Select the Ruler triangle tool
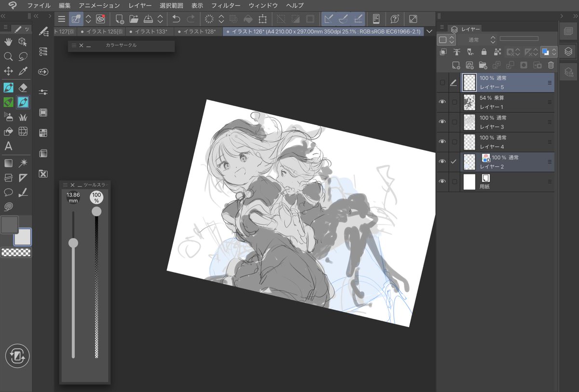 [23, 177]
